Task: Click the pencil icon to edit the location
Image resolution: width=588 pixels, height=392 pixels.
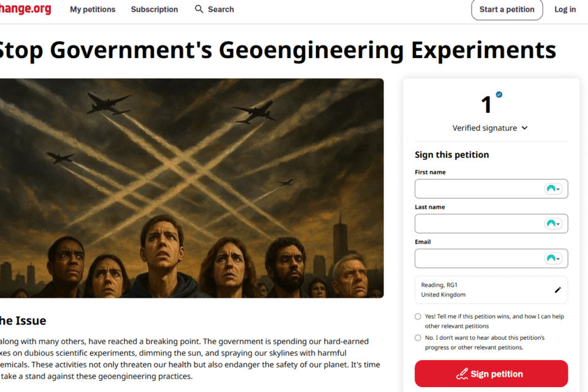Action: (557, 290)
